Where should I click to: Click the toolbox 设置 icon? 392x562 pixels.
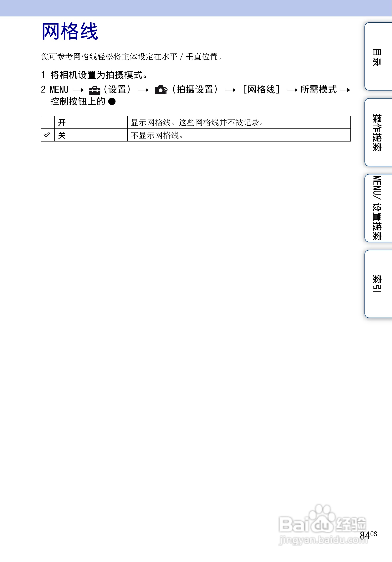pyautogui.click(x=95, y=90)
